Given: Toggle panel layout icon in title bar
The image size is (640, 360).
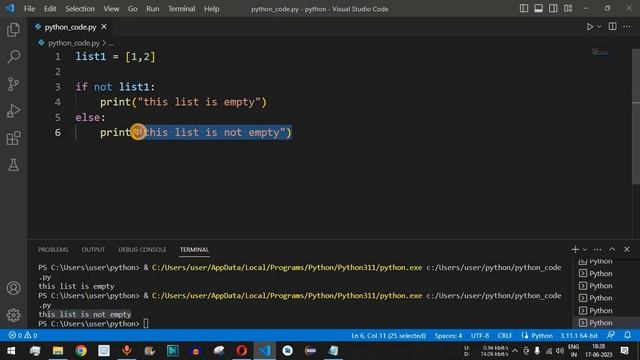Looking at the screenshot, I should pyautogui.click(x=538, y=9).
